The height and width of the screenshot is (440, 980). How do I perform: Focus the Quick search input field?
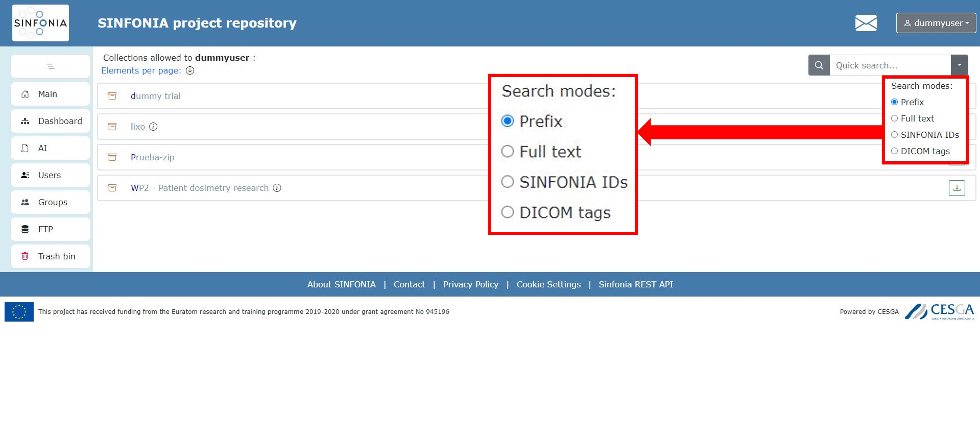pyautogui.click(x=890, y=65)
